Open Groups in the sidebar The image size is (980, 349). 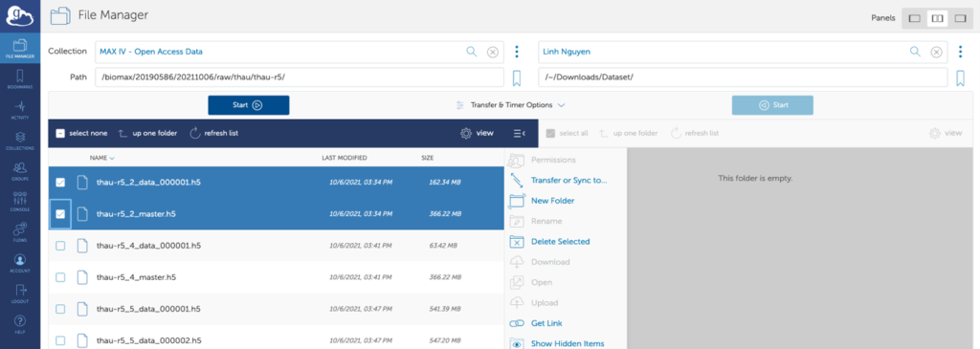click(x=20, y=171)
